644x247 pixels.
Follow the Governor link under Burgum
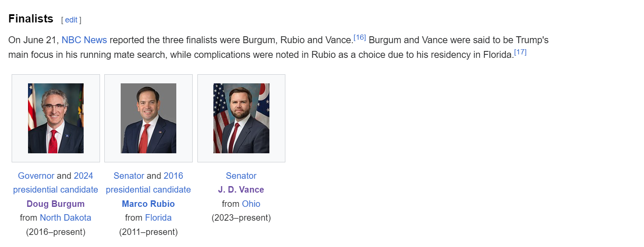tap(36, 176)
